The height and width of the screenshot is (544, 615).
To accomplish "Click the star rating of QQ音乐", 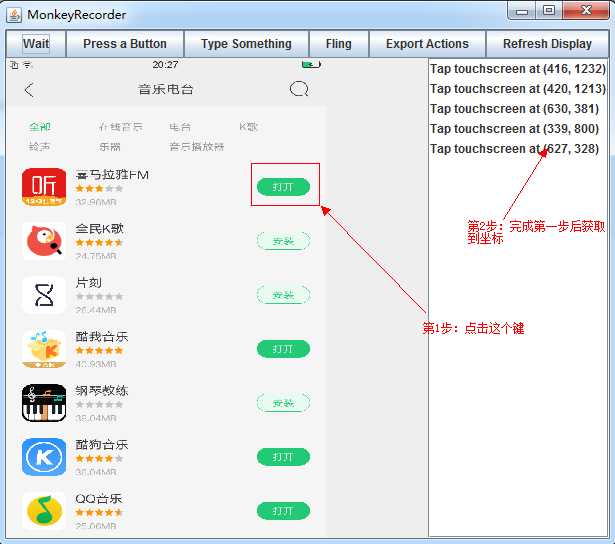I will (x=99, y=512).
